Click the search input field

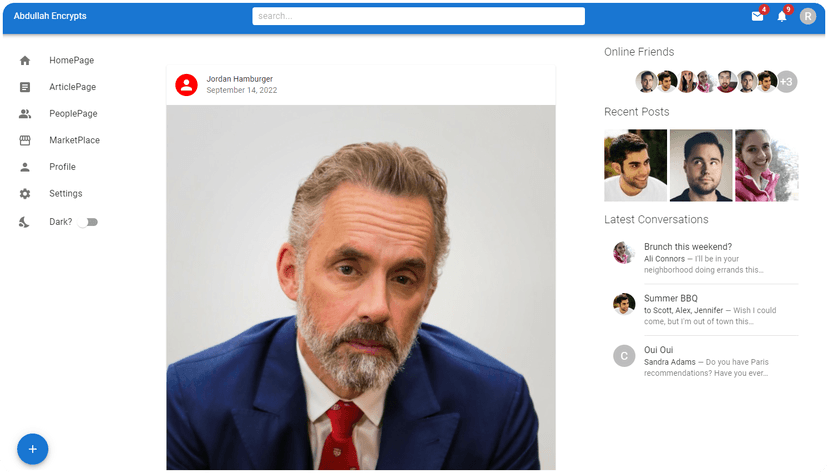pyautogui.click(x=418, y=16)
